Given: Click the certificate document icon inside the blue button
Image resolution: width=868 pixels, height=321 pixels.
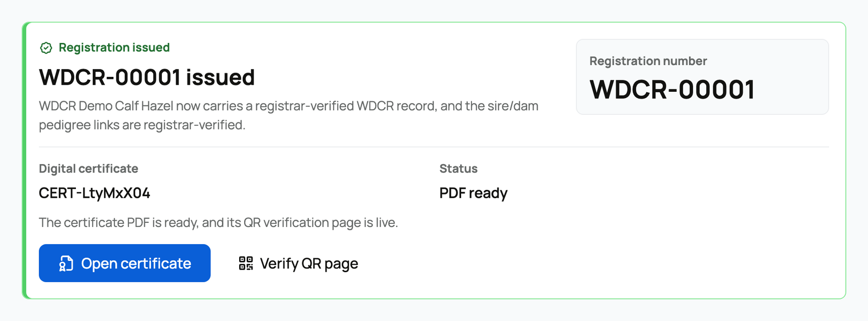Looking at the screenshot, I should [x=66, y=263].
